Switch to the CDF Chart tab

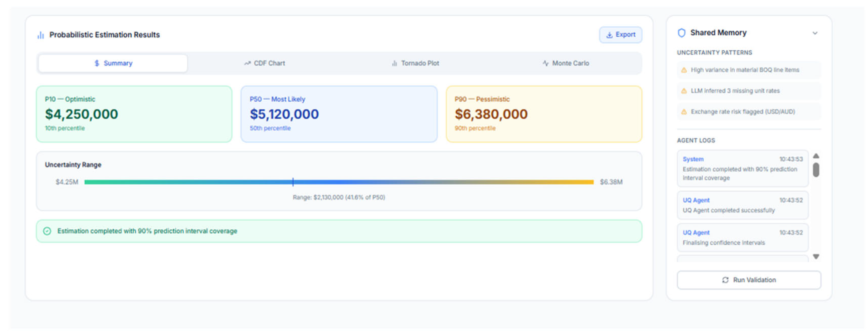point(265,63)
